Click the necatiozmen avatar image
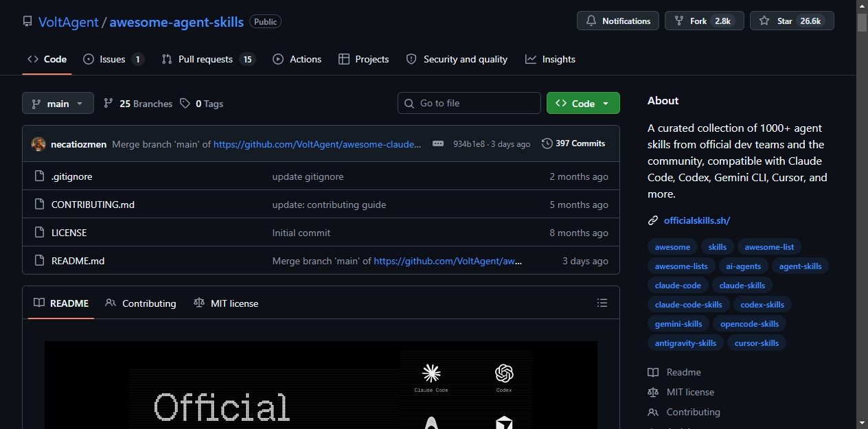 38,144
